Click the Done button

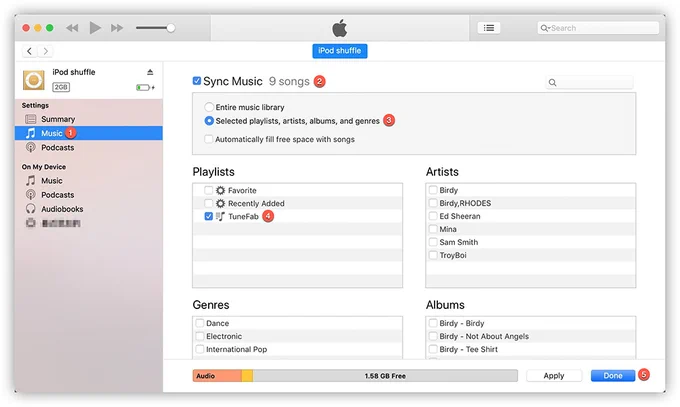[613, 376]
